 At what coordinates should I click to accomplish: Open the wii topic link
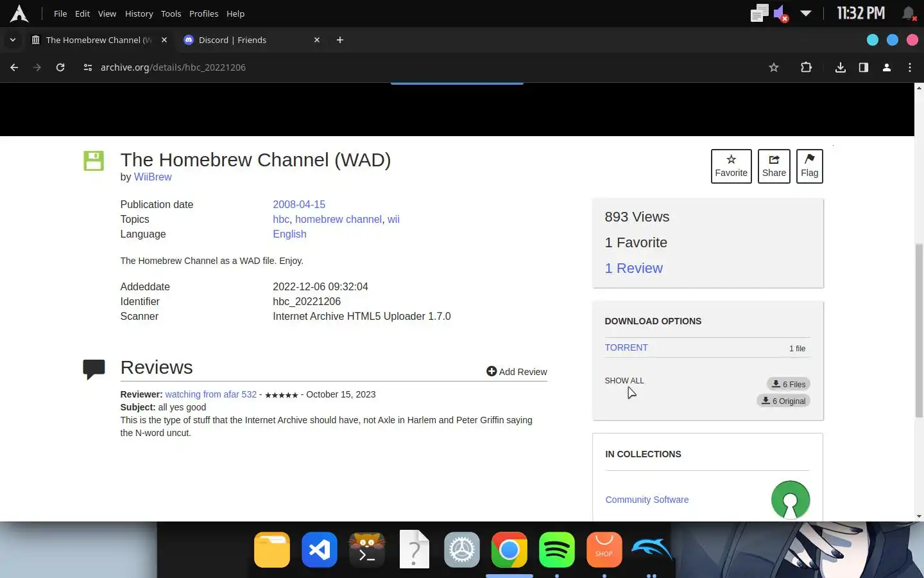[393, 219]
